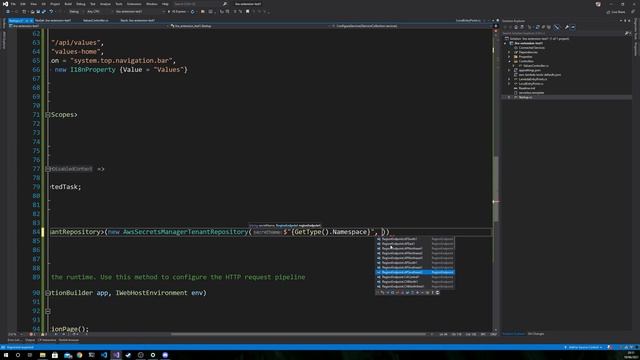640x360 pixels.
Task: Collapse the block at line 92
Action: [x=48, y=311]
